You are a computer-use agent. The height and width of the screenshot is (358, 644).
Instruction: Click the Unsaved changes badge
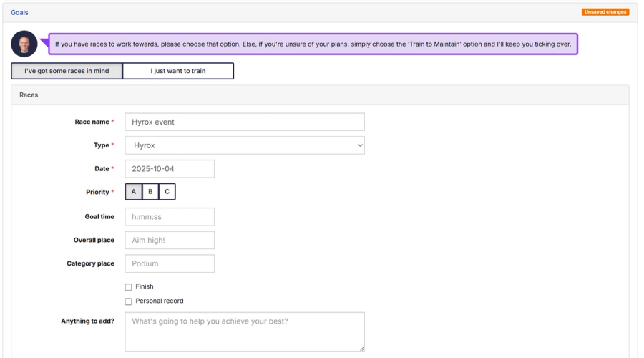[x=605, y=12]
